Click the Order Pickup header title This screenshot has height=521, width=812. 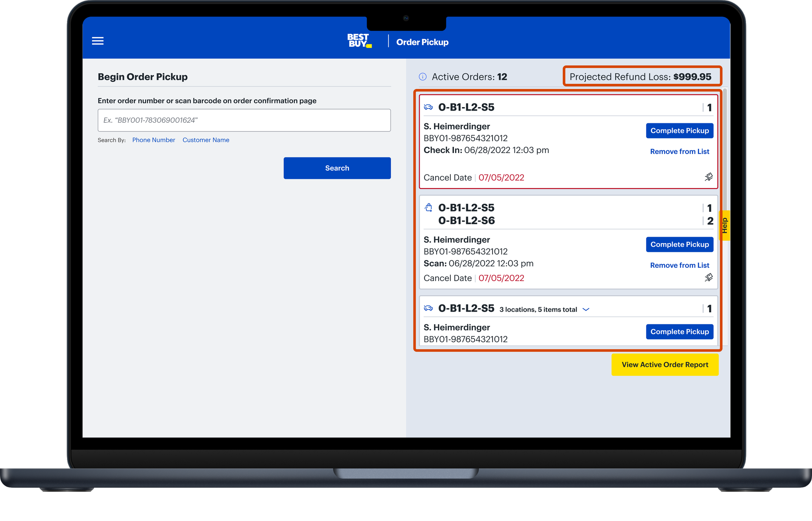point(422,42)
